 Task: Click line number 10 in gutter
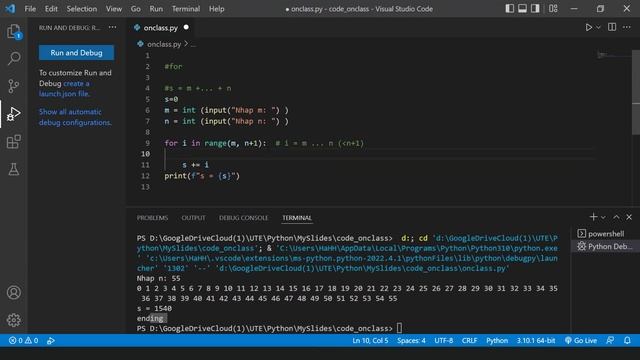(x=145, y=154)
